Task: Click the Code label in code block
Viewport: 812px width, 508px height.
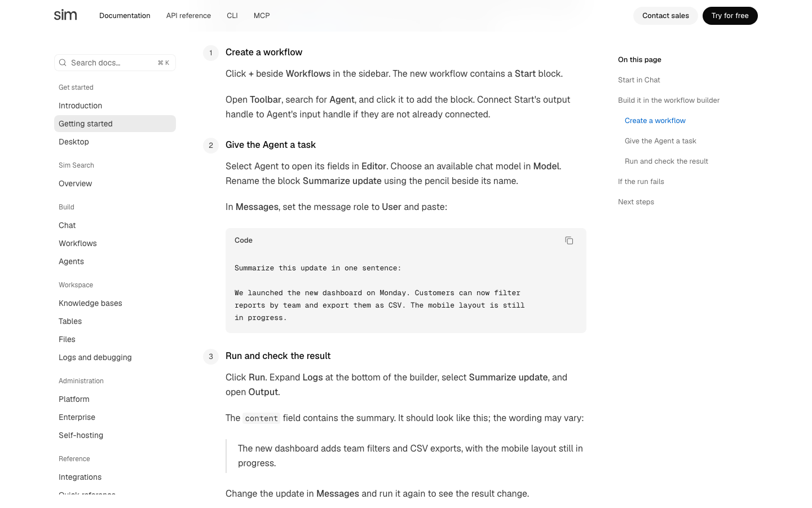Action: point(244,240)
